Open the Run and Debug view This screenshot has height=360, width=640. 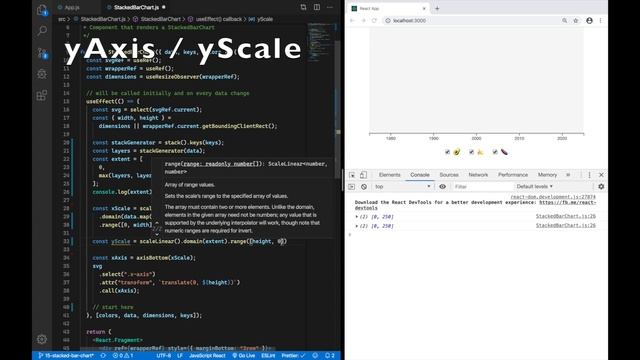(42, 74)
